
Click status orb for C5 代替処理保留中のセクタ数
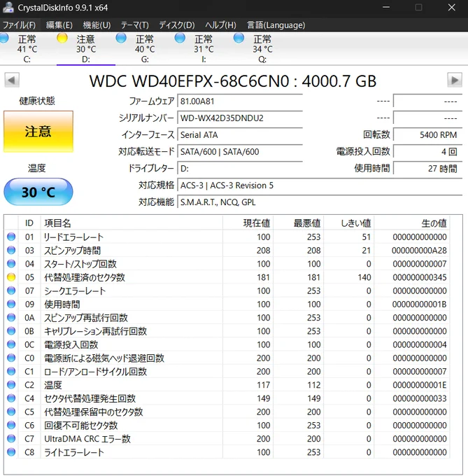point(11,412)
